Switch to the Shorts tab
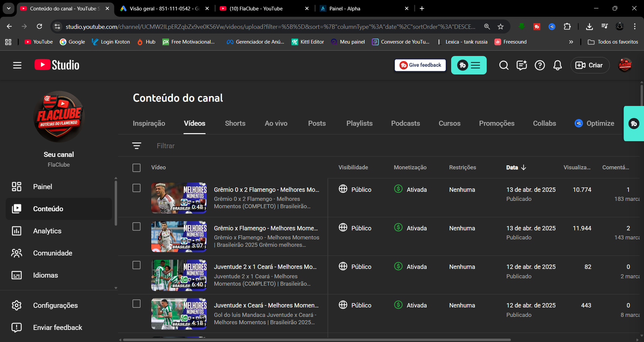644x342 pixels. click(235, 124)
